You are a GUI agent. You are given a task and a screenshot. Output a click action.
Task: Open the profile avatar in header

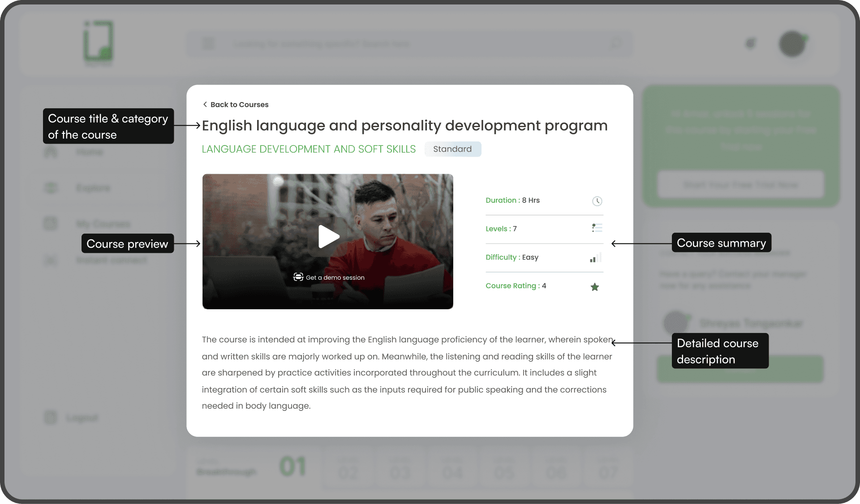pos(792,43)
